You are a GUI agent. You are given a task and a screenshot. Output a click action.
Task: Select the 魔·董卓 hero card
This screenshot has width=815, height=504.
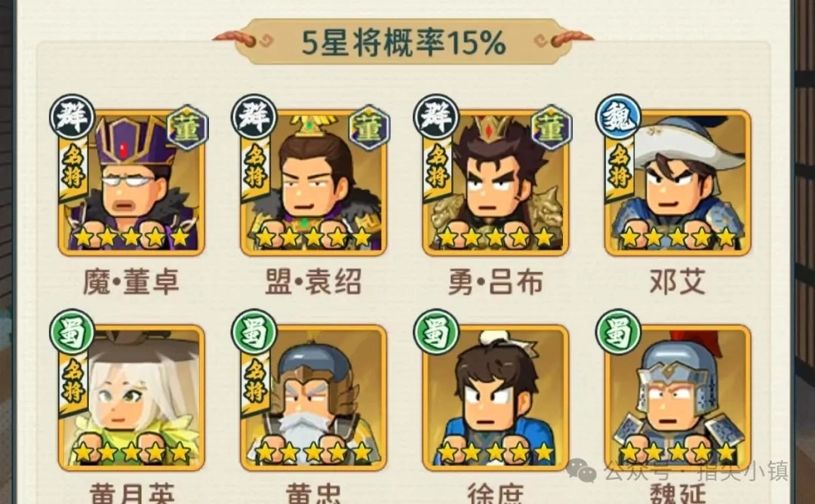[131, 183]
